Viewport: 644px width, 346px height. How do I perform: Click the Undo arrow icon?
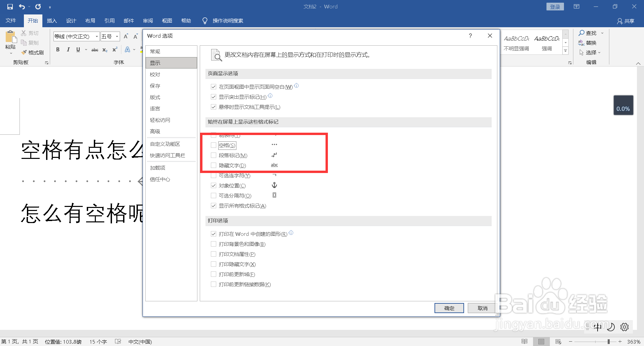tap(22, 7)
